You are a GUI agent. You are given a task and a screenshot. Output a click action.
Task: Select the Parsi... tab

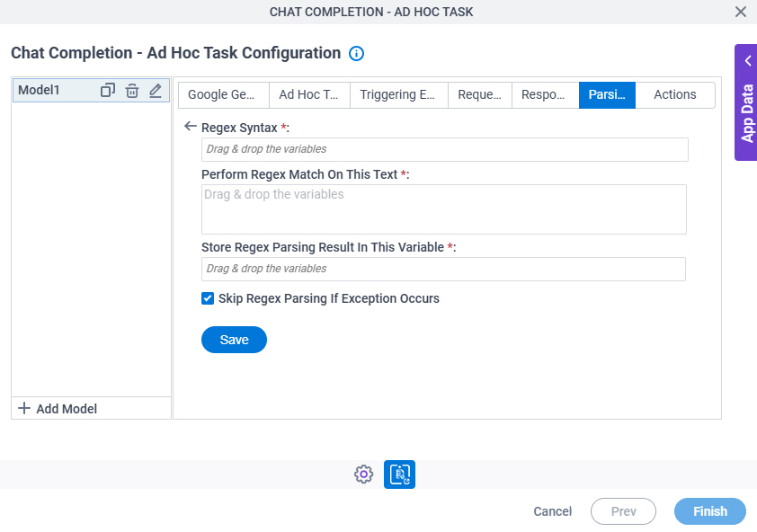point(607,94)
